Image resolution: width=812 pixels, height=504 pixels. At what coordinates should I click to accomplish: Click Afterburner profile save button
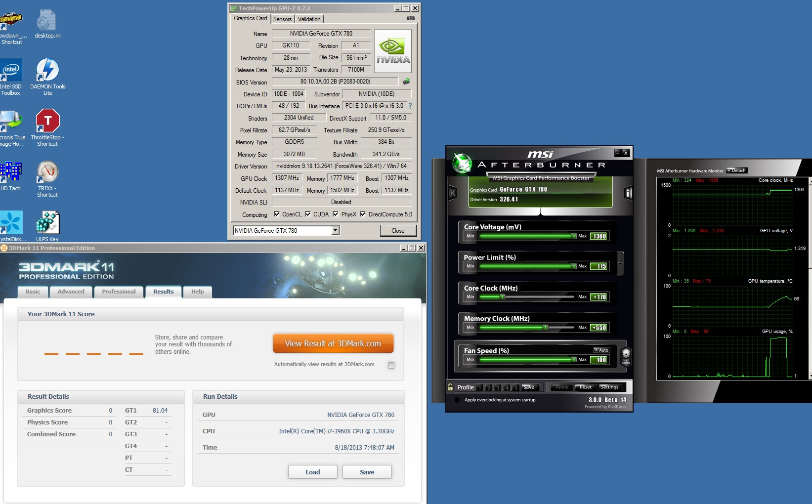(x=529, y=387)
